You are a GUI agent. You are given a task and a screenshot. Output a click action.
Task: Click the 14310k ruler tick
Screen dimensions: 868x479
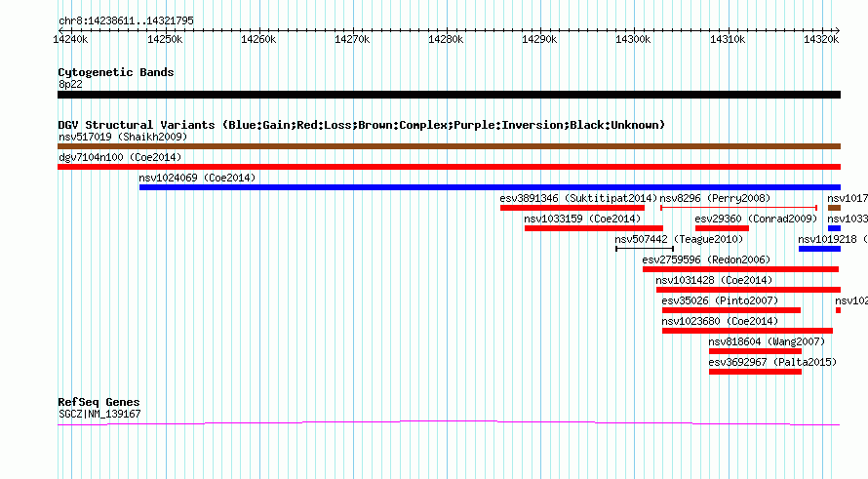click(x=728, y=39)
